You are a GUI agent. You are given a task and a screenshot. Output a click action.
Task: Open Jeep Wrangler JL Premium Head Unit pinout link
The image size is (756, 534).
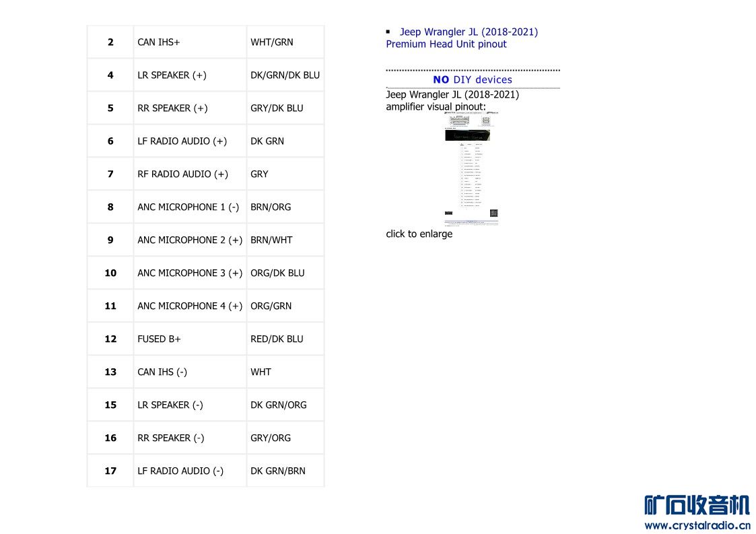[461, 38]
